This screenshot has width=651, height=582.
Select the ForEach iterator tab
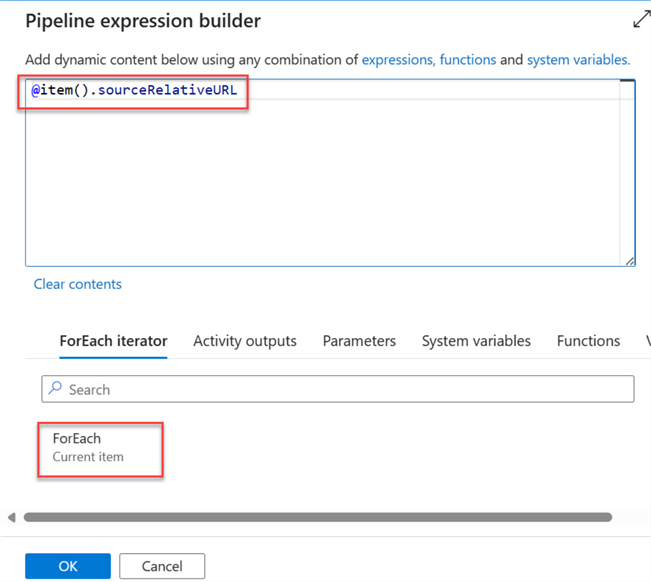(113, 341)
